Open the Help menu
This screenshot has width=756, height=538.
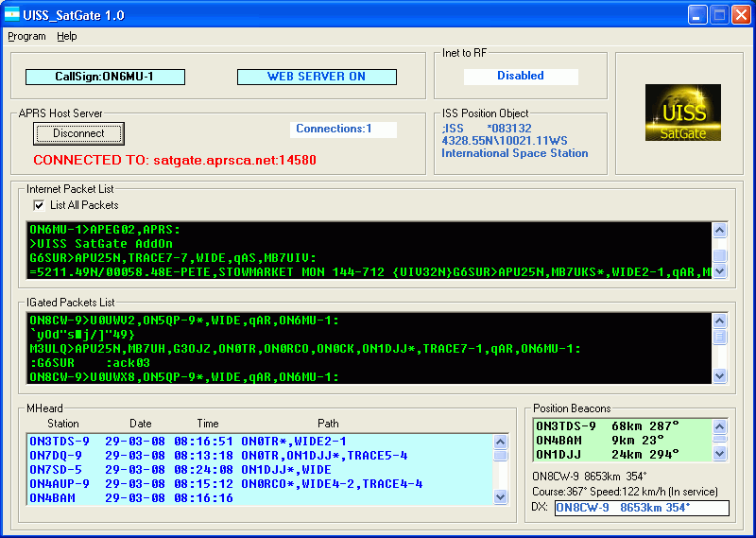[67, 36]
